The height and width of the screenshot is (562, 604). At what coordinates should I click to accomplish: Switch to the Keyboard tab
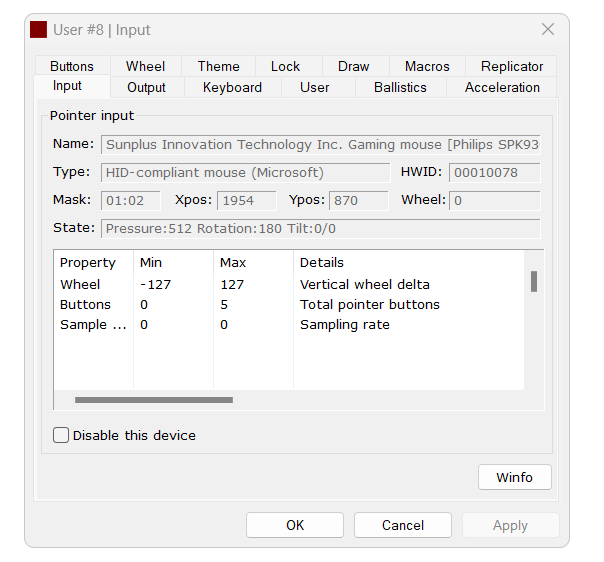[x=232, y=88]
